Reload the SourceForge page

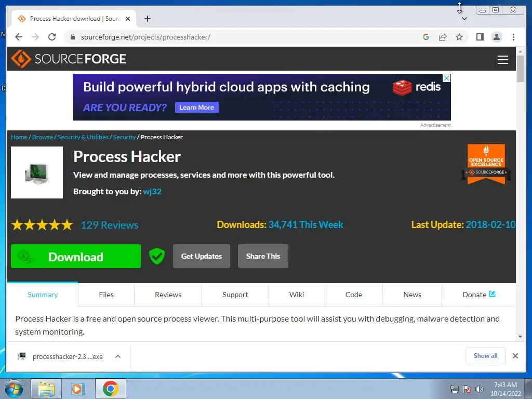tap(52, 37)
